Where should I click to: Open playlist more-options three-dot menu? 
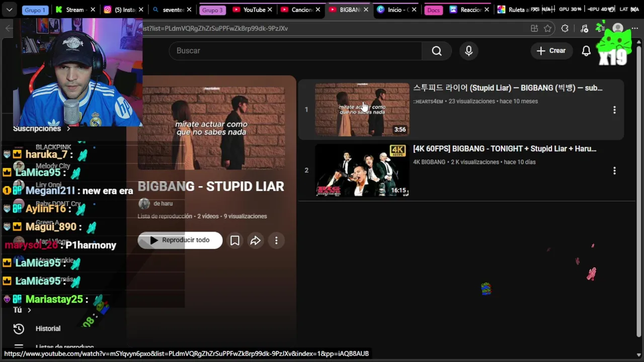coord(276,240)
